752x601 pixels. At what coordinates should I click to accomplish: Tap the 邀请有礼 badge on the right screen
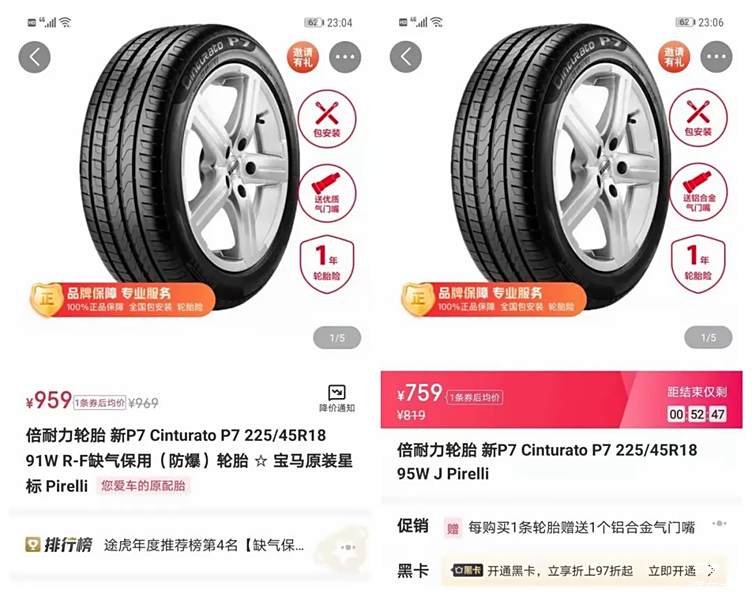click(x=674, y=57)
